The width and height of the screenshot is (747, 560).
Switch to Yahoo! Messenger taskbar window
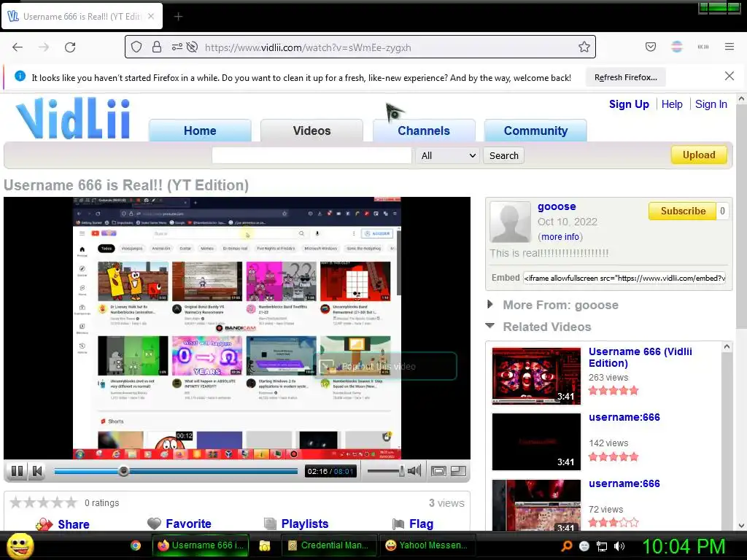pyautogui.click(x=427, y=545)
